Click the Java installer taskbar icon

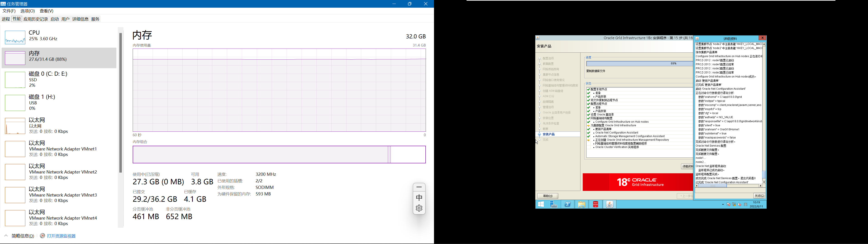coord(610,204)
